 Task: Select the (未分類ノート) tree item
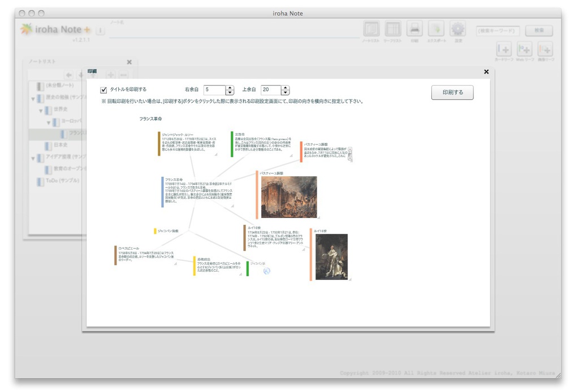(55, 85)
